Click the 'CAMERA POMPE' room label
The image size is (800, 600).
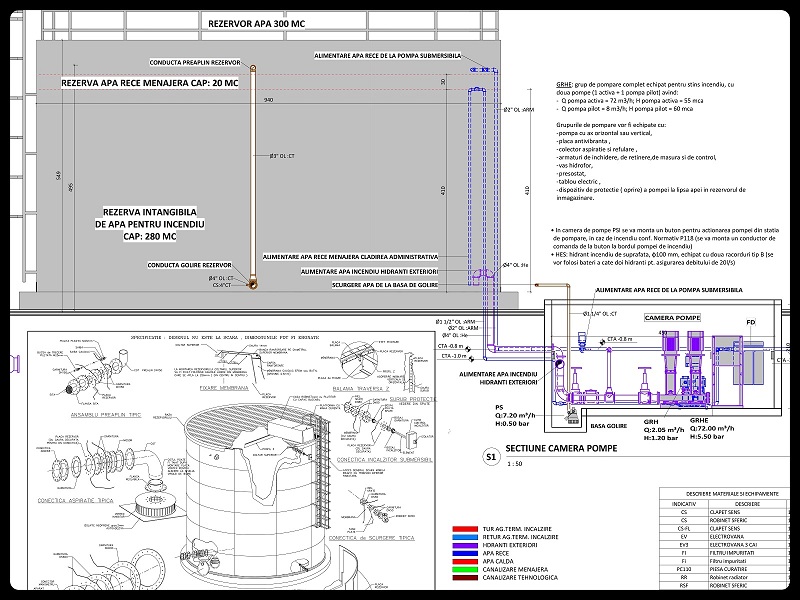[x=672, y=318]
